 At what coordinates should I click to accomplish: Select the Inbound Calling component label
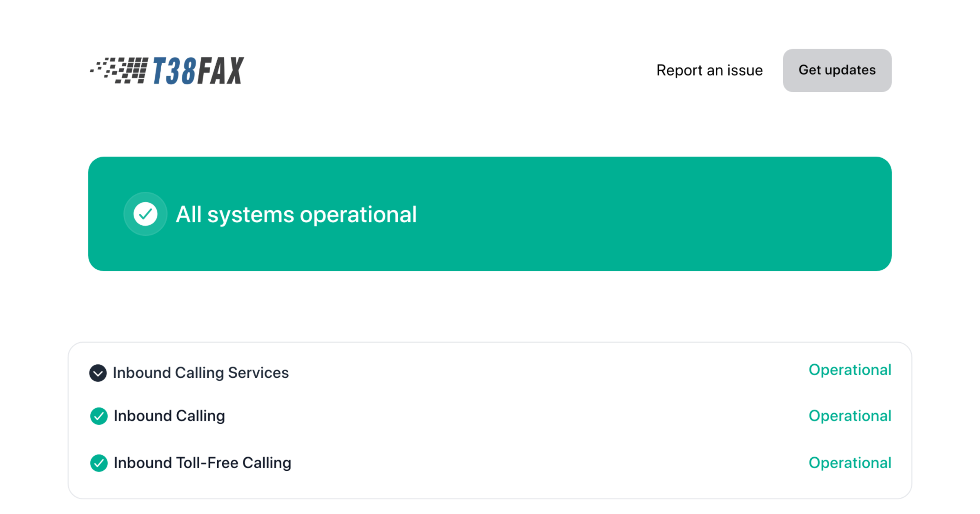click(x=169, y=416)
